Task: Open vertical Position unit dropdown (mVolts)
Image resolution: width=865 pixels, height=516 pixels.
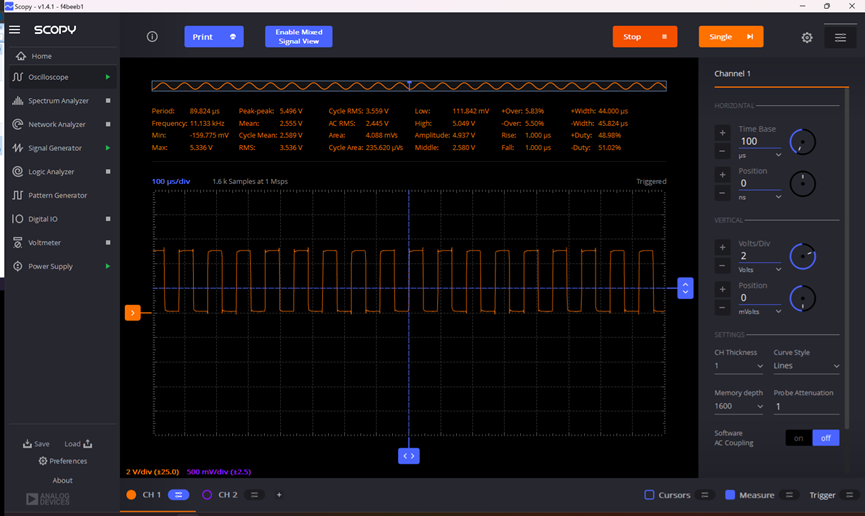Action: point(760,312)
